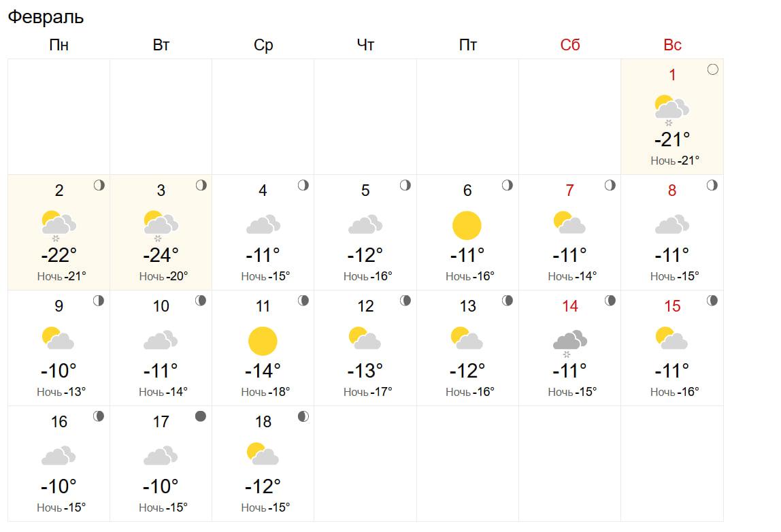The width and height of the screenshot is (781, 532).
Task: Click the Февраль month heading
Action: point(46,17)
